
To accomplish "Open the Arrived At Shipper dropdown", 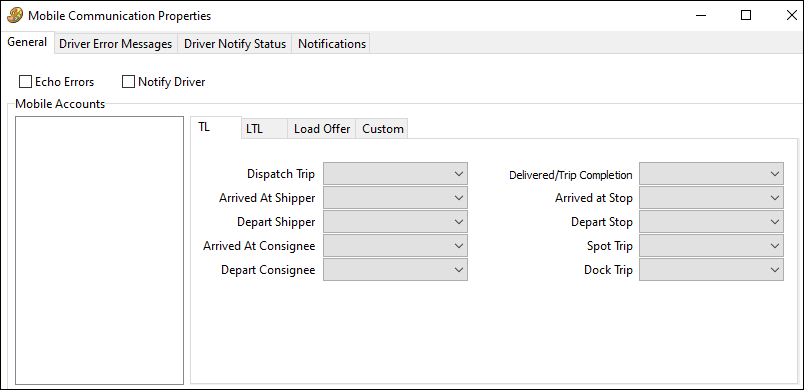I will click(395, 198).
